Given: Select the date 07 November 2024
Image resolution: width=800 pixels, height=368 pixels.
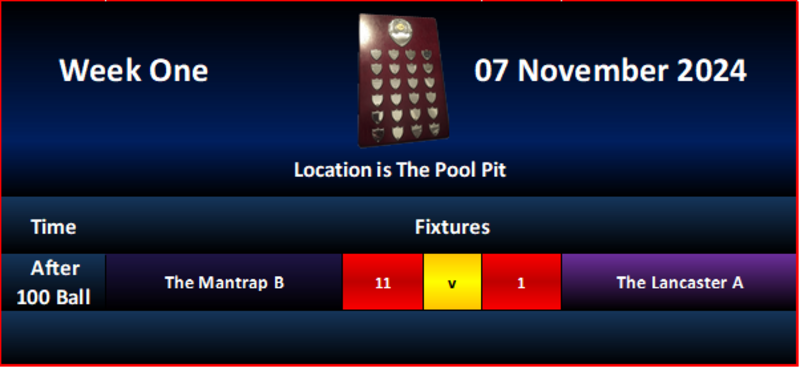Looking at the screenshot, I should (x=610, y=70).
